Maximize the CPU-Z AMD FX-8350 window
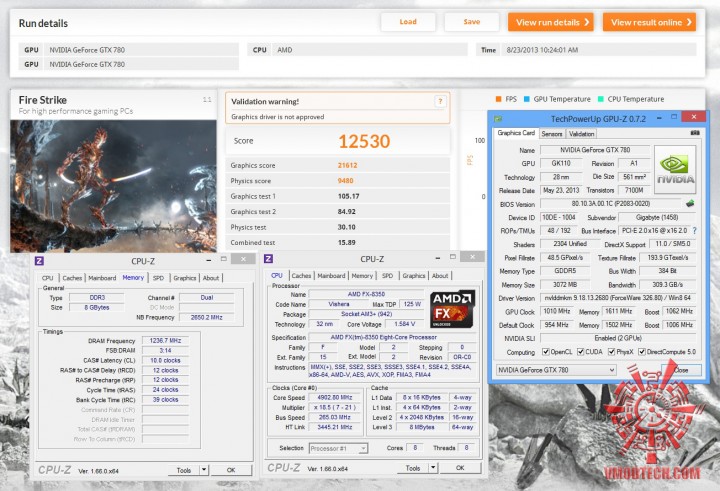This screenshot has width=720, height=491. [452, 257]
